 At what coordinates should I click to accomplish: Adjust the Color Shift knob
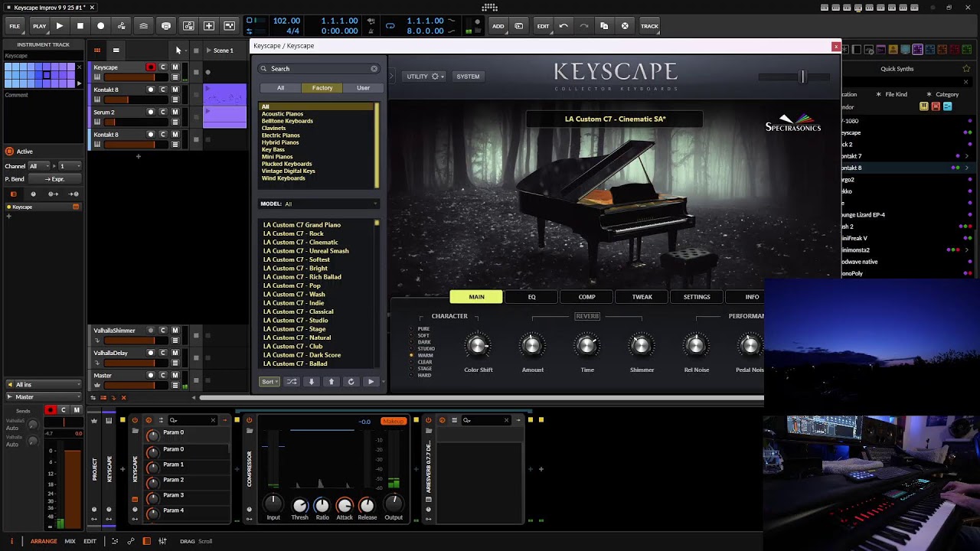point(478,346)
